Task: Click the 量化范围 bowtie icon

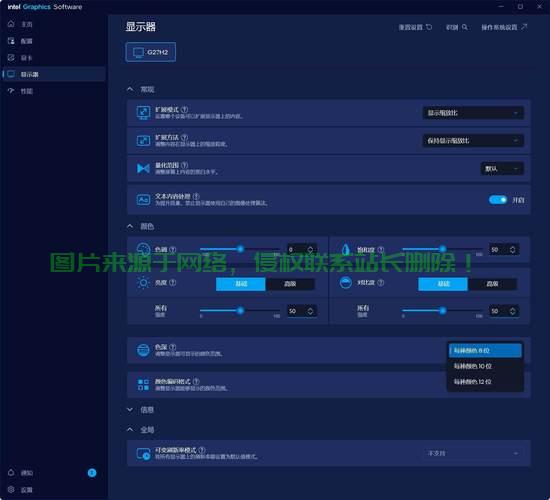Action: tap(143, 168)
